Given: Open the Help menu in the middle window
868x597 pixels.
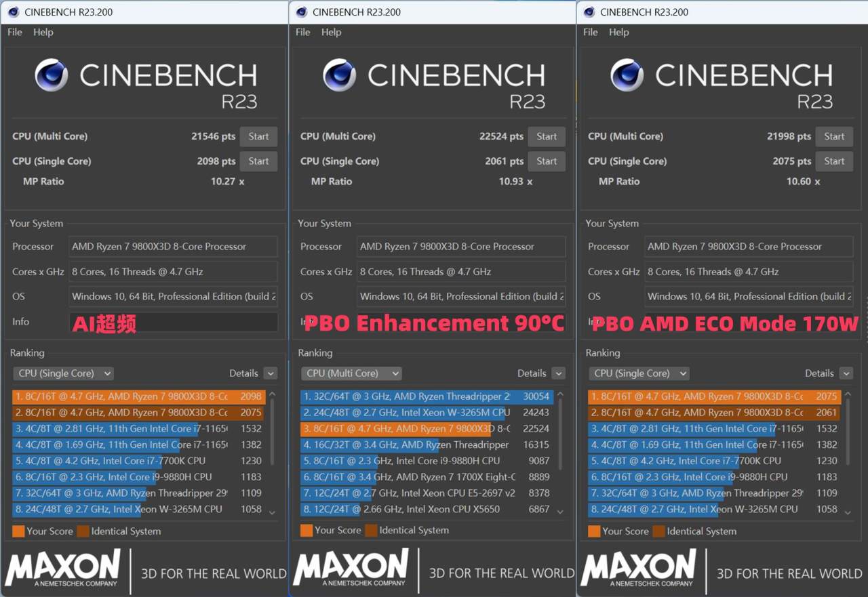Looking at the screenshot, I should pyautogui.click(x=331, y=32).
